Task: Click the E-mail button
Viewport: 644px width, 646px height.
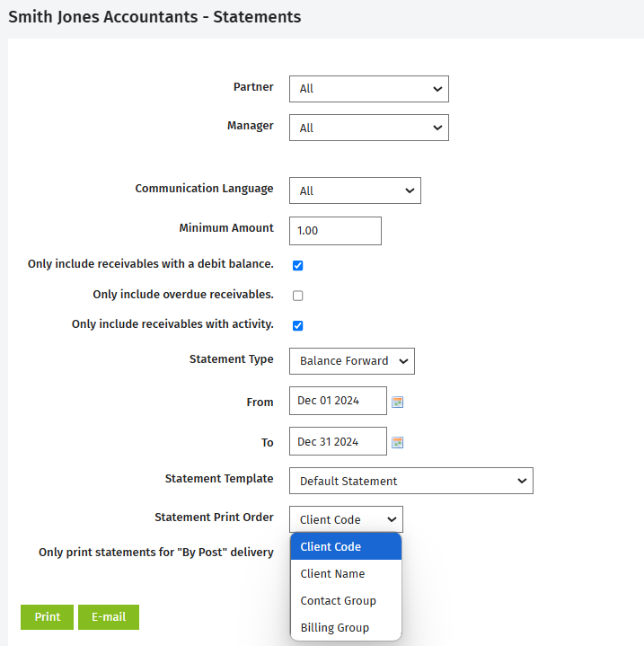Action: click(x=109, y=616)
